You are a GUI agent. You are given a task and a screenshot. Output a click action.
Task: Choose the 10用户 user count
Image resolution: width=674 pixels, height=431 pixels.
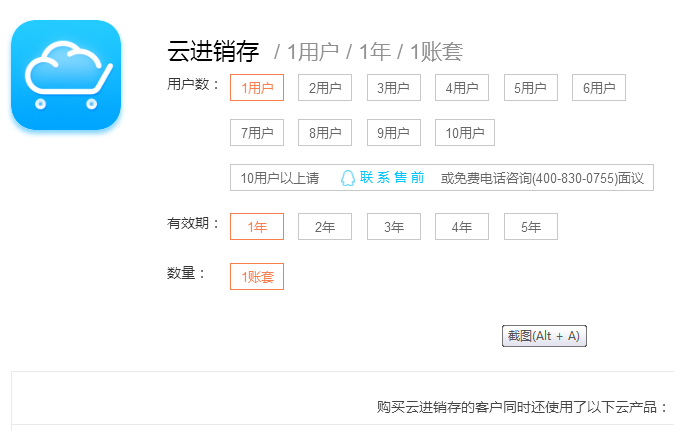(x=465, y=132)
